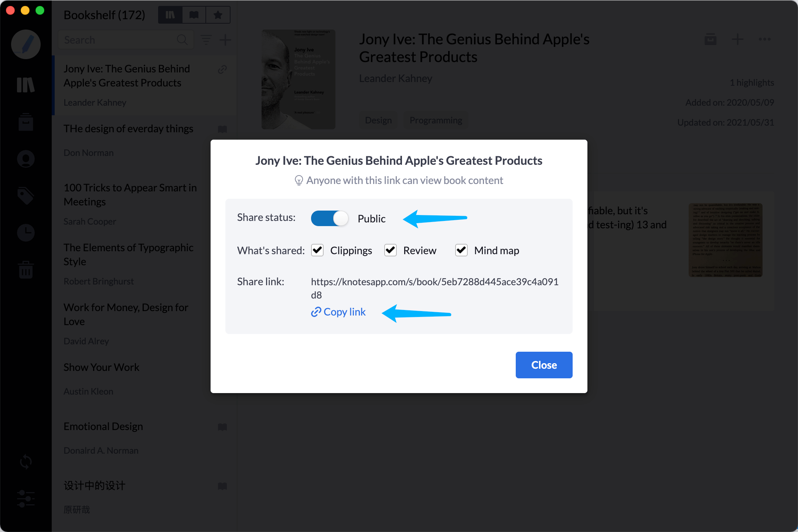Click the Programming tag

(436, 120)
